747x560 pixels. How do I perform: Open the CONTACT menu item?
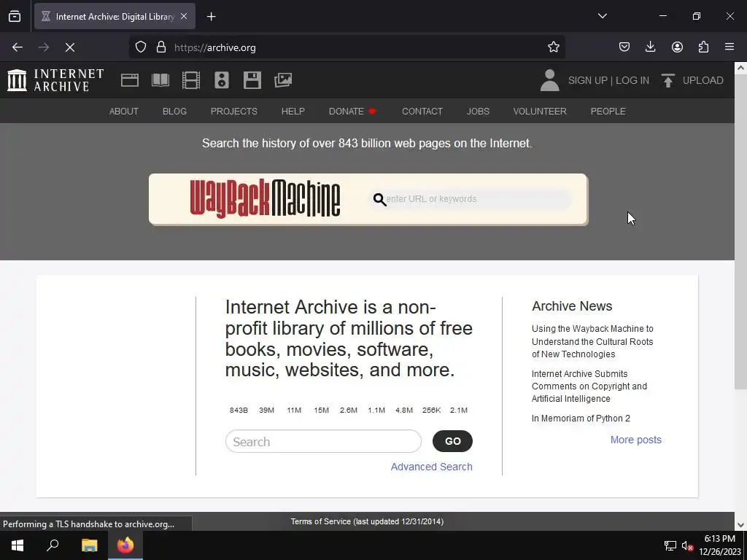(x=422, y=112)
